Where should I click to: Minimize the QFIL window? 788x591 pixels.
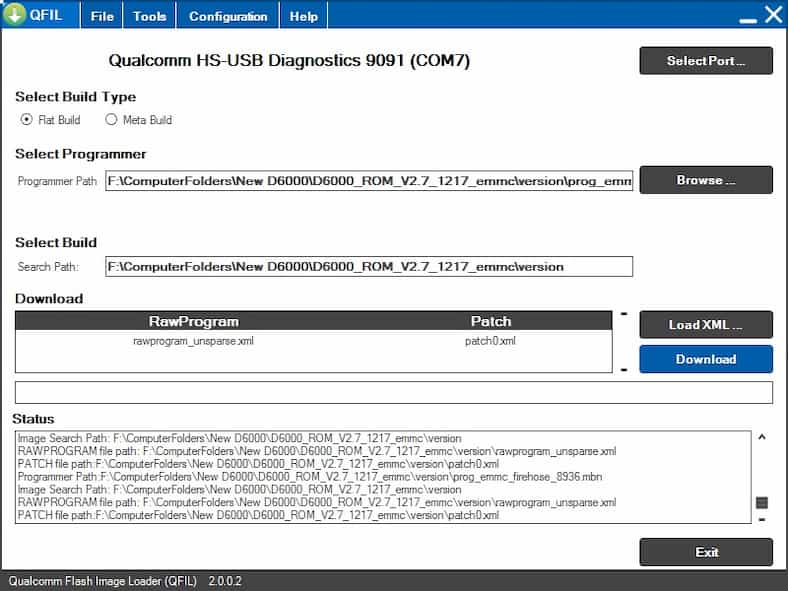click(747, 17)
